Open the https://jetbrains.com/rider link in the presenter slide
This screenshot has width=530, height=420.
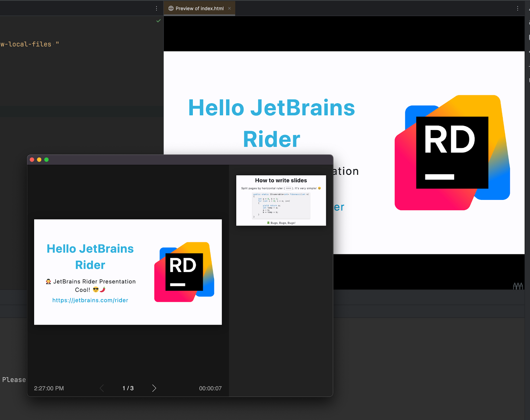[x=90, y=300]
